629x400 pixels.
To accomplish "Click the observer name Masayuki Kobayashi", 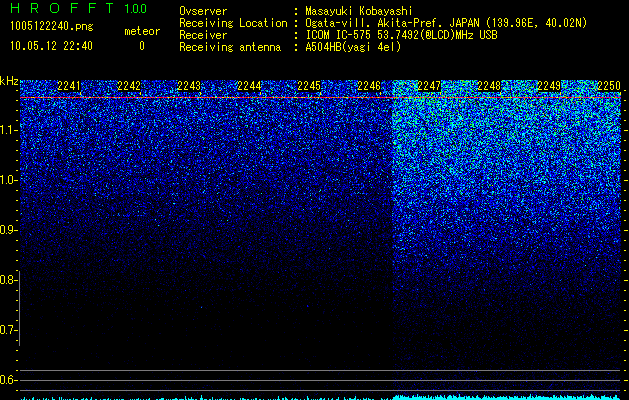I will coord(358,11).
